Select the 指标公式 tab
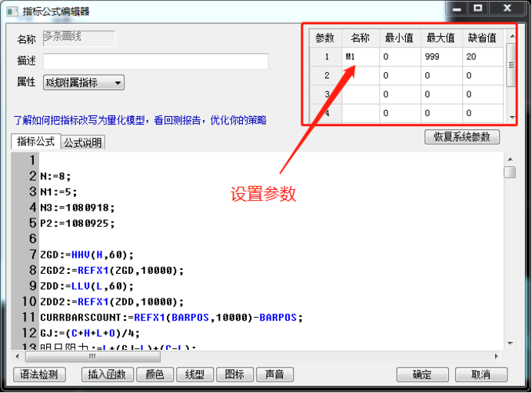Image resolution: width=532 pixels, height=393 pixels. 35,142
